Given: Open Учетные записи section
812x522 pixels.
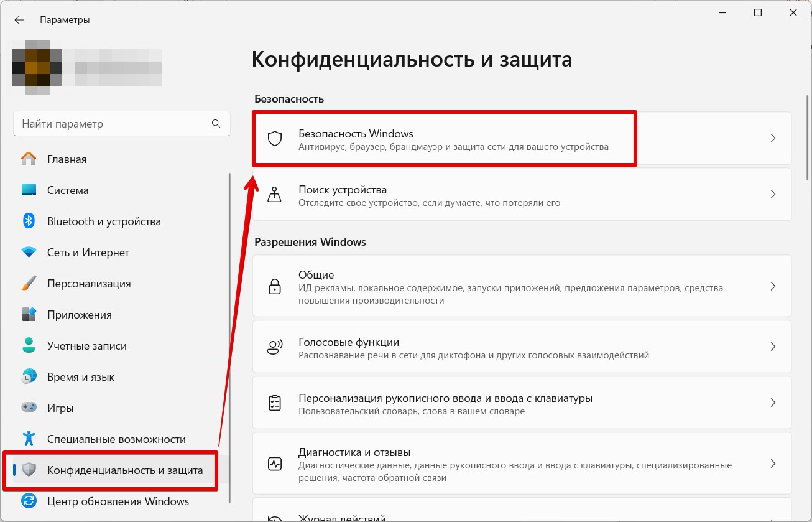Looking at the screenshot, I should click(121, 346).
